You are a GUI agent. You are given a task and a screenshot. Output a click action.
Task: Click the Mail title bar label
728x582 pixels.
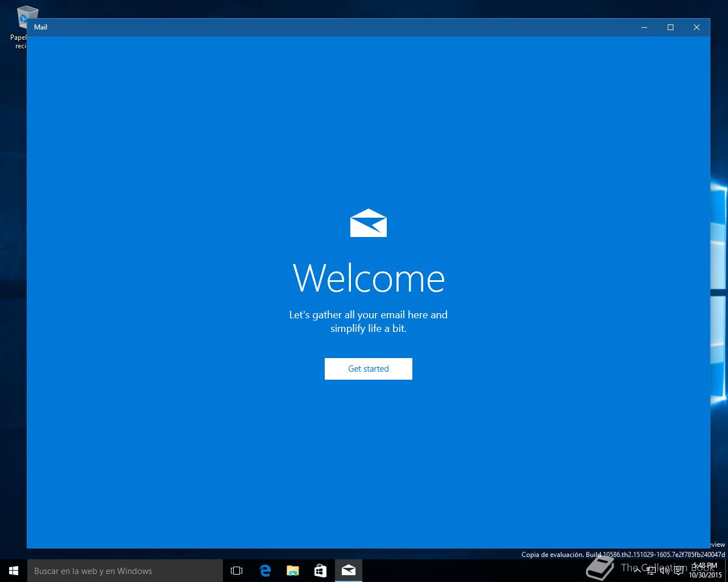[x=40, y=27]
